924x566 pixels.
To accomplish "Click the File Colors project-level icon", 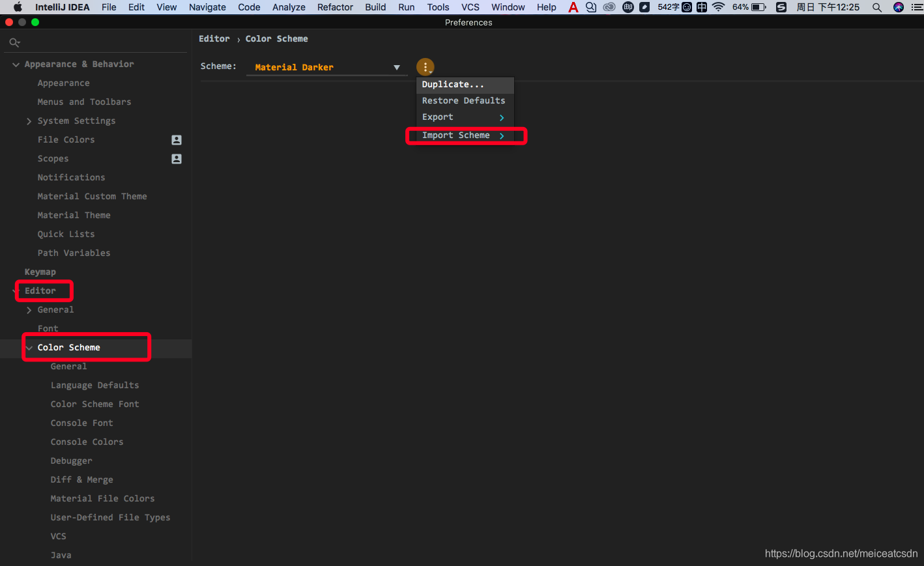I will pos(177,140).
